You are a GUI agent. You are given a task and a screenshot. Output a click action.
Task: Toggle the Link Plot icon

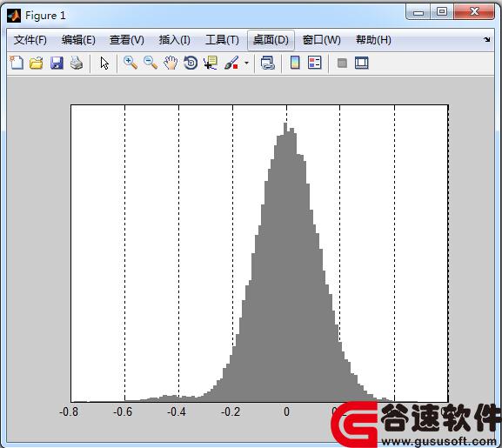tap(268, 63)
